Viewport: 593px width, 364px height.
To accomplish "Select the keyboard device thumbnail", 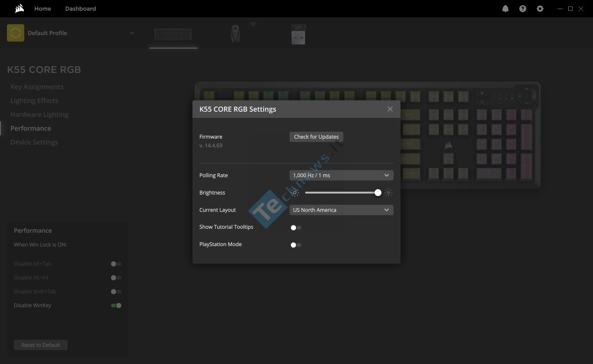I will click(173, 34).
